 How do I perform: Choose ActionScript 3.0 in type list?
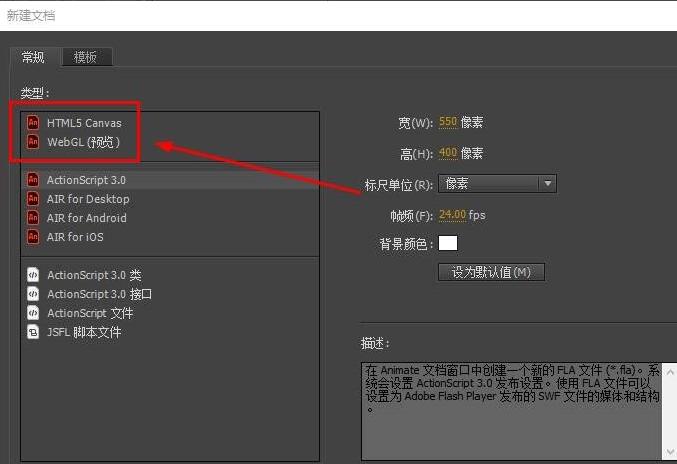(170, 180)
